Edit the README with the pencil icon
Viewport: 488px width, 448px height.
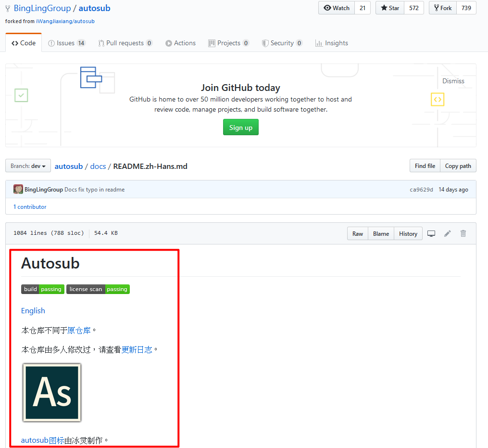tap(447, 233)
